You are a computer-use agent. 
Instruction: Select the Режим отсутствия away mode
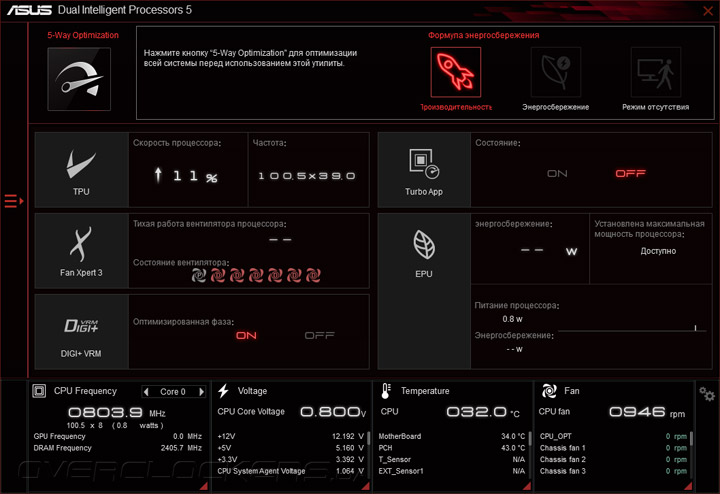(656, 72)
